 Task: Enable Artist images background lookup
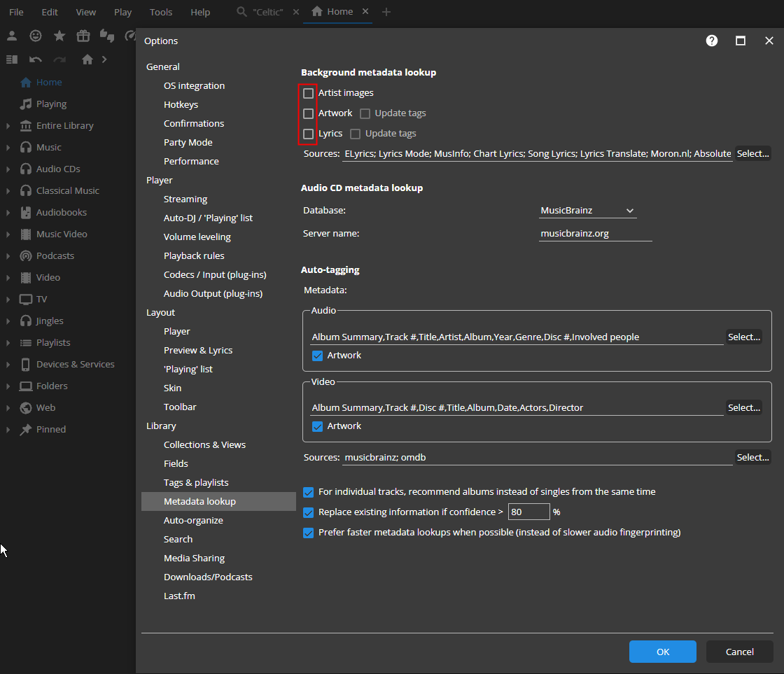click(x=309, y=93)
